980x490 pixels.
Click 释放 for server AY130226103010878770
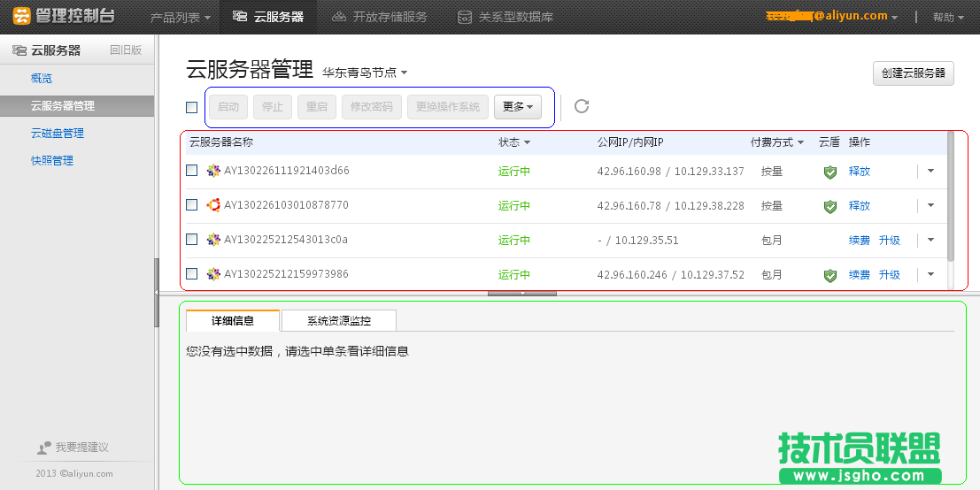[x=860, y=205]
